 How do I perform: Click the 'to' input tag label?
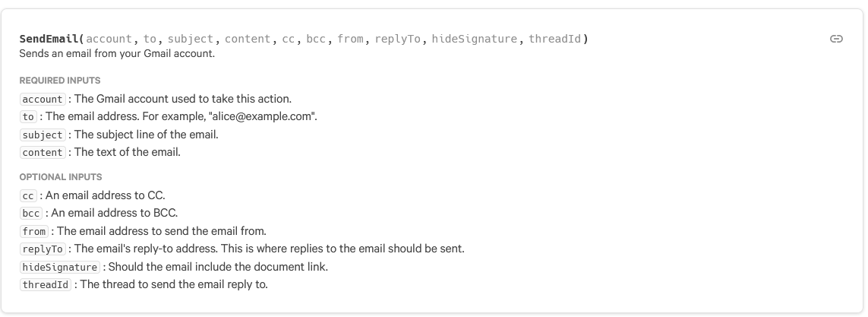[28, 117]
